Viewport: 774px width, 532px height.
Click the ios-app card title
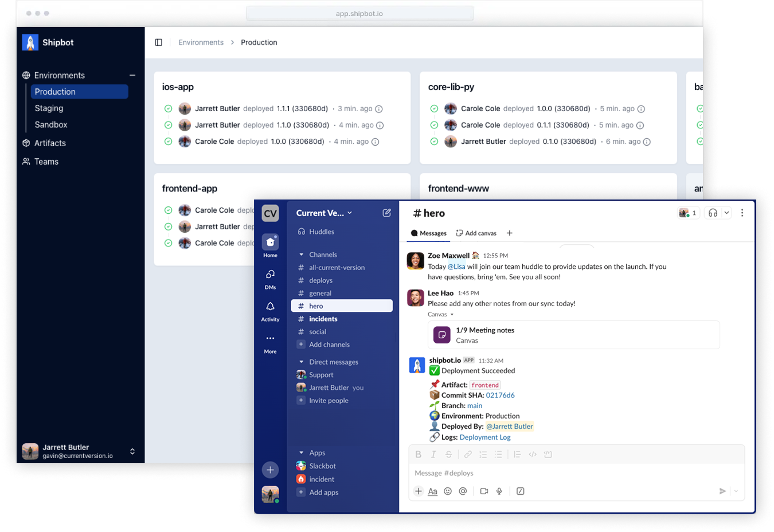pyautogui.click(x=178, y=87)
